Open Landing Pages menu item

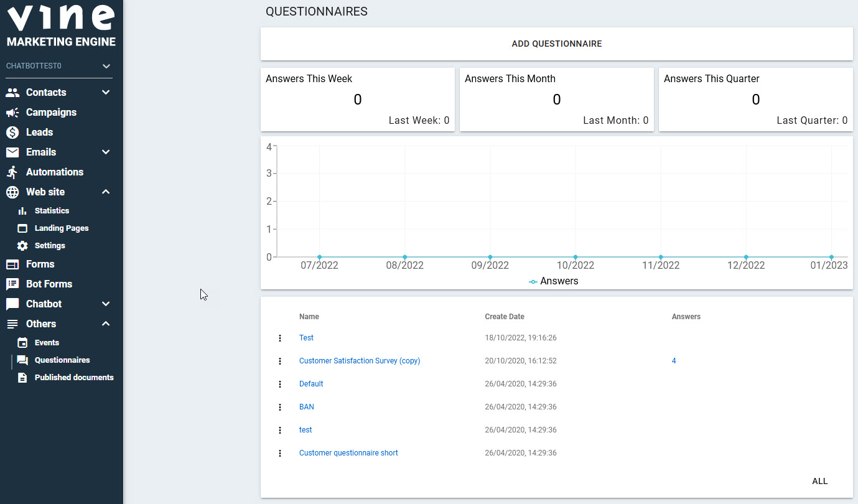pyautogui.click(x=61, y=228)
